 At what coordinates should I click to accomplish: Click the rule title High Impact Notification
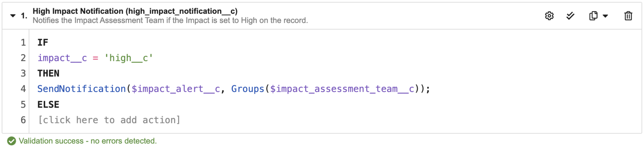tap(135, 11)
